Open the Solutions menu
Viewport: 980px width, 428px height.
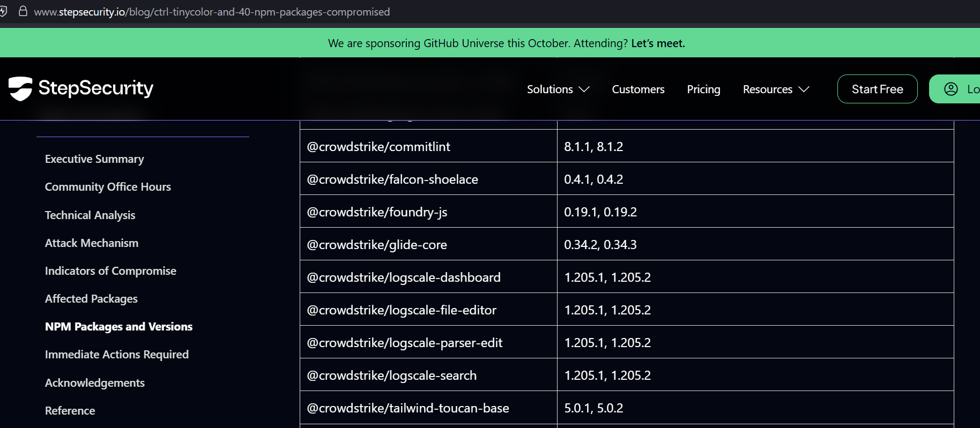point(558,89)
